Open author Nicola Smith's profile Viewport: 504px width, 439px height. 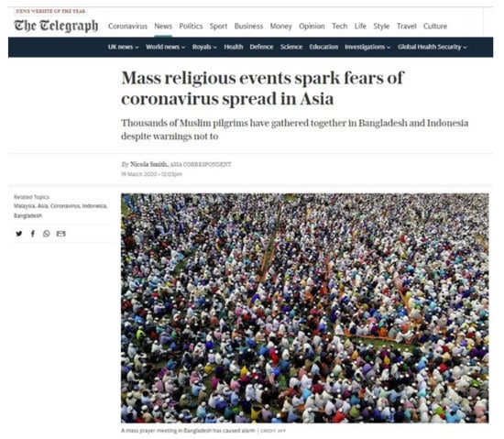click(148, 164)
